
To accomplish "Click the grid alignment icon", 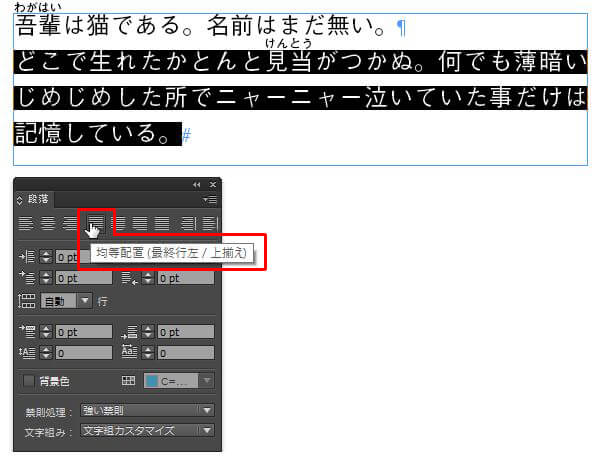I will point(26,301).
